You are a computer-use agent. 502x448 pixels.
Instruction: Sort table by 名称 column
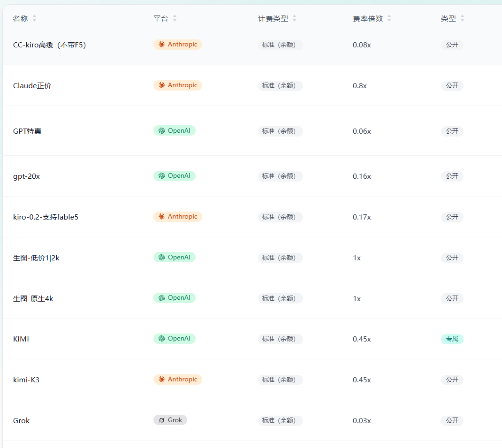click(34, 19)
